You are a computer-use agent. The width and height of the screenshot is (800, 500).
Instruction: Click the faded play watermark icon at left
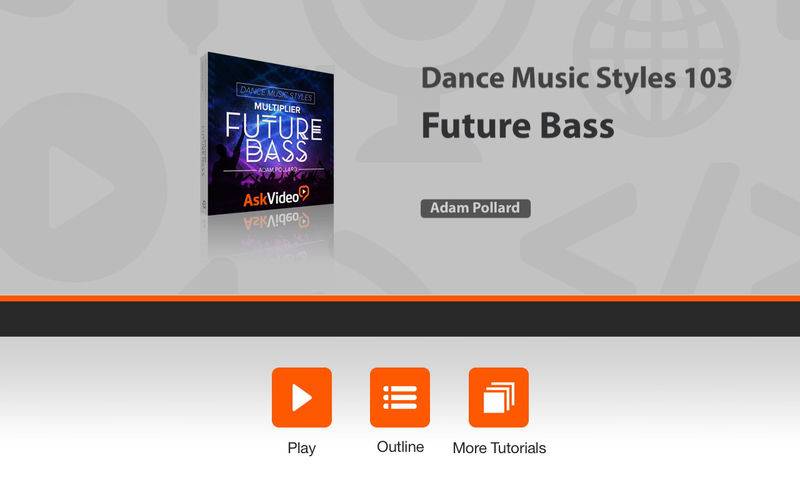pyautogui.click(x=82, y=187)
